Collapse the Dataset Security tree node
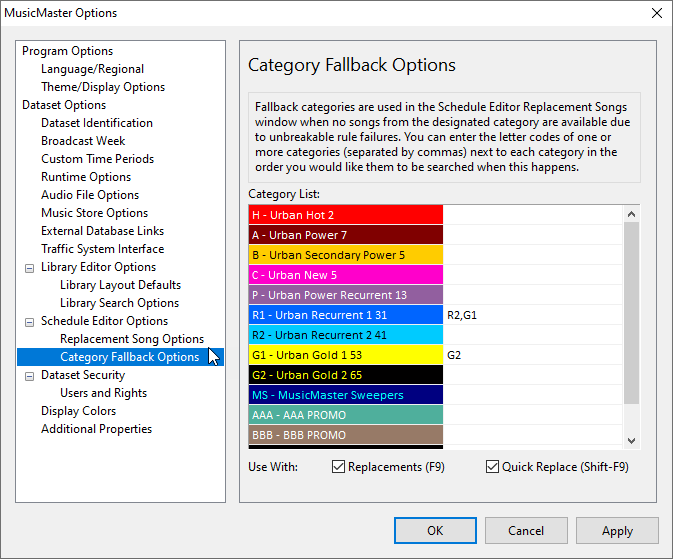The width and height of the screenshot is (673, 559). [29, 375]
